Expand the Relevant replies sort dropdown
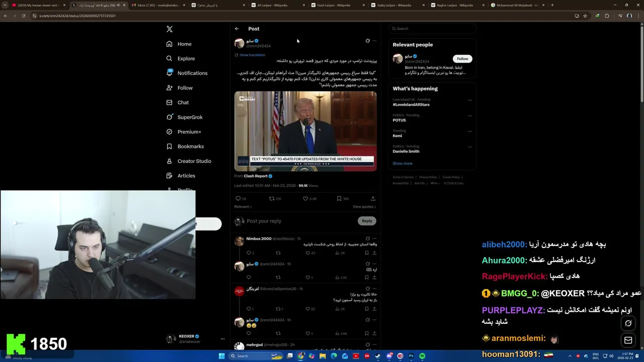This screenshot has height=362, width=644. [243, 207]
